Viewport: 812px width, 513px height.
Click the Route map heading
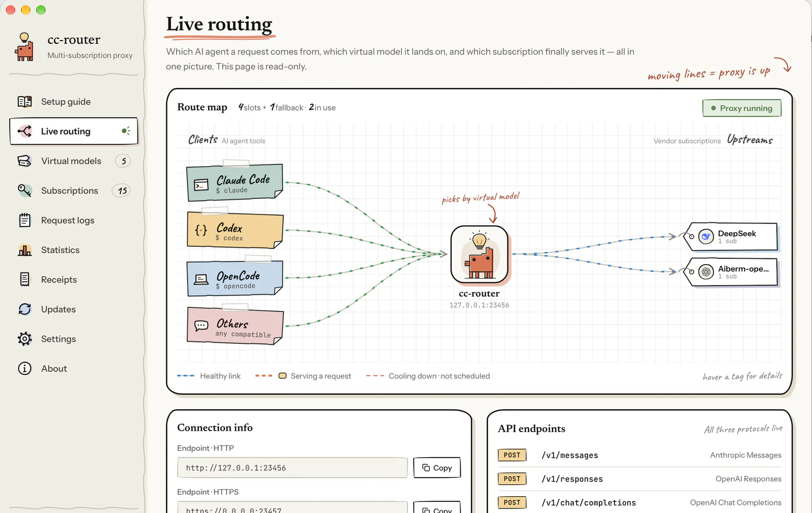(x=202, y=107)
